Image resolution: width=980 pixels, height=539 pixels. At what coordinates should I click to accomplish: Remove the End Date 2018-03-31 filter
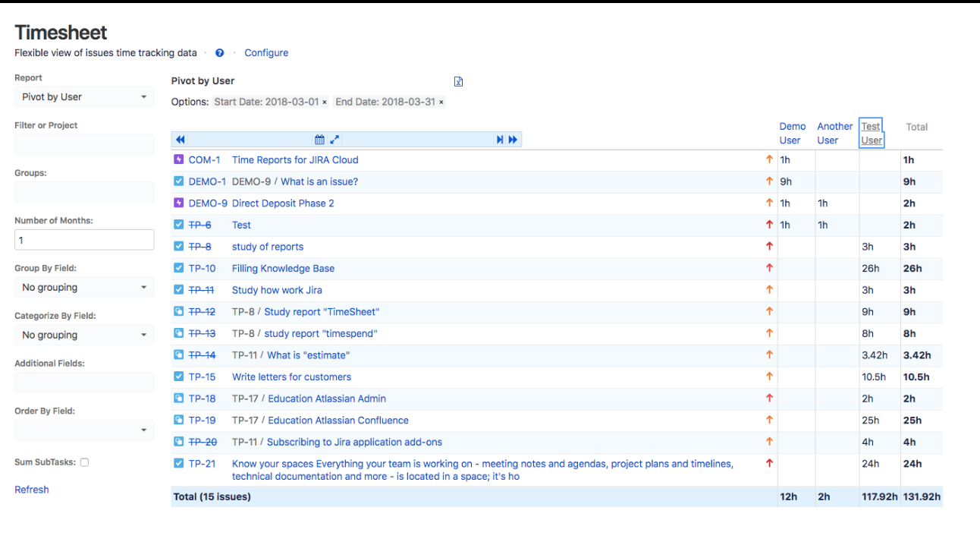pos(441,101)
